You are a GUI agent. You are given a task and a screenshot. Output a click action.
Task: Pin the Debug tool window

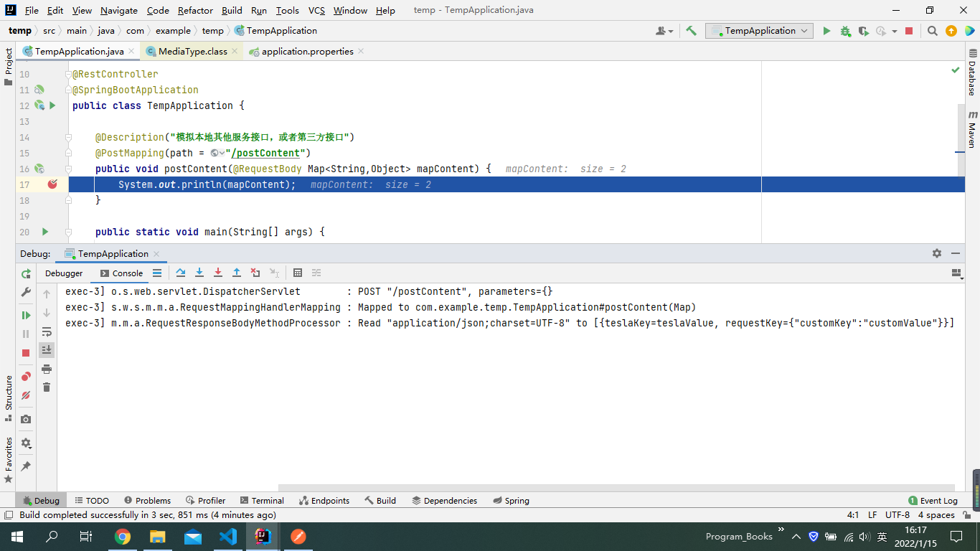coord(25,464)
